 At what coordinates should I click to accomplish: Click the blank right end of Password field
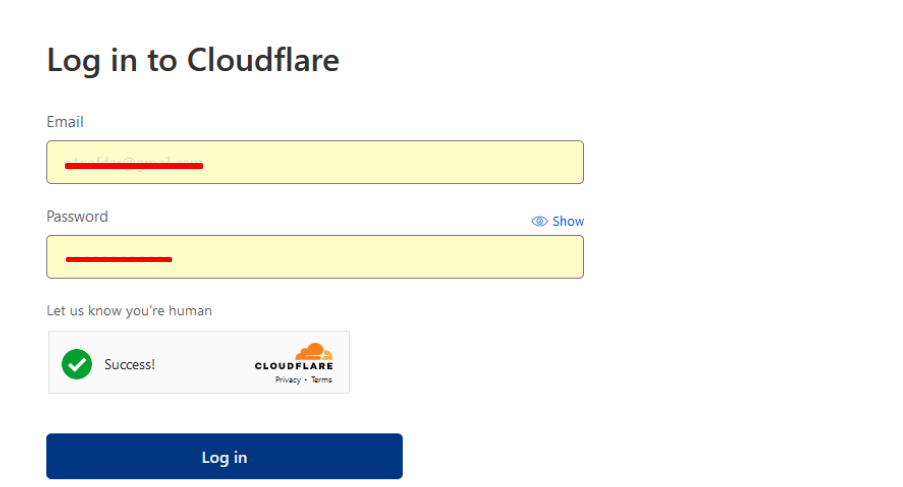(x=520, y=257)
